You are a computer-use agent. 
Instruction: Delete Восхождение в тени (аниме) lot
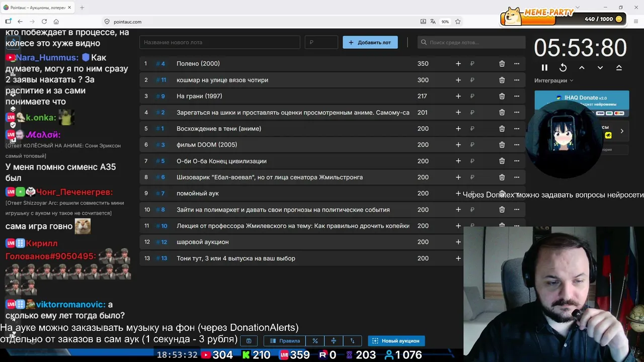(x=502, y=129)
